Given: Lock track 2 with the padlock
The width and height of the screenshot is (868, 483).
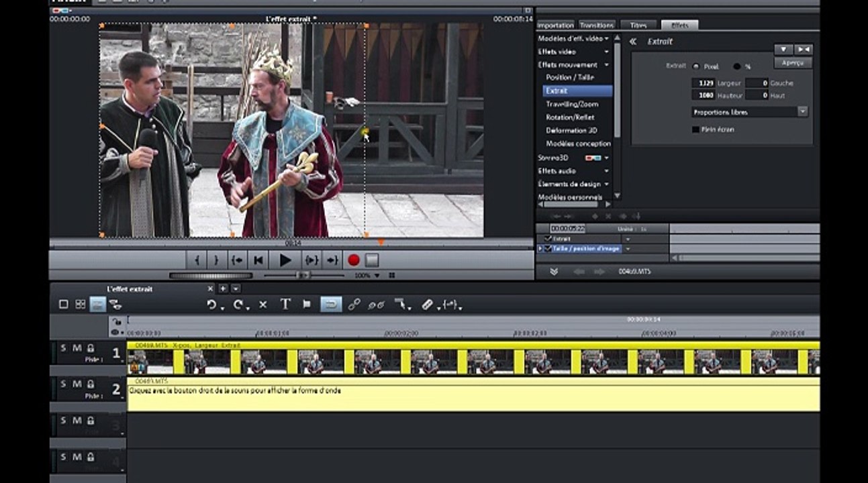Looking at the screenshot, I should 90,384.
